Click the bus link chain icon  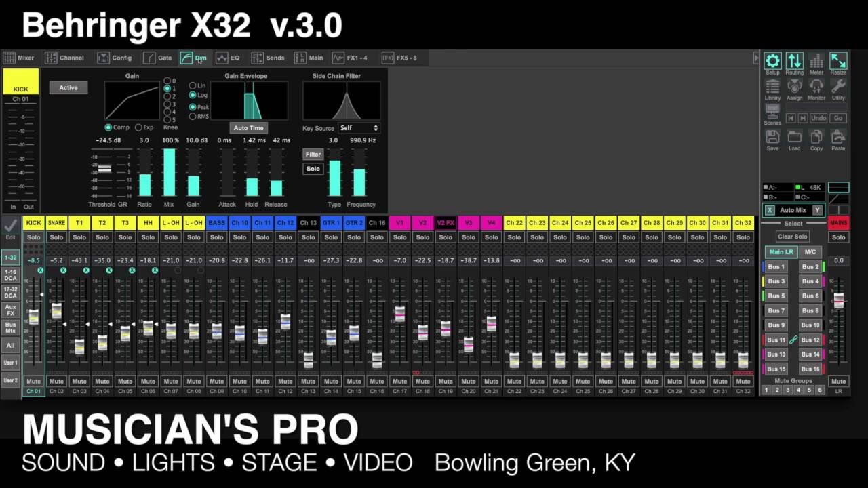pos(793,340)
